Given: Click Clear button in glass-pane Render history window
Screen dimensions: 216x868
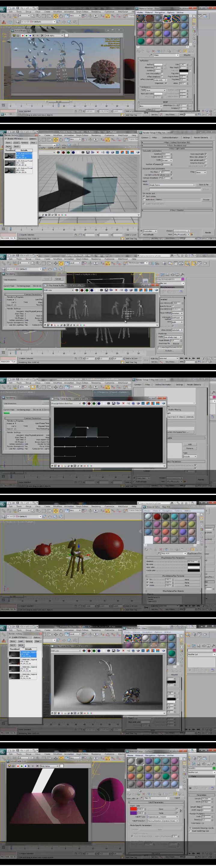Looking at the screenshot, I should coord(33,143).
